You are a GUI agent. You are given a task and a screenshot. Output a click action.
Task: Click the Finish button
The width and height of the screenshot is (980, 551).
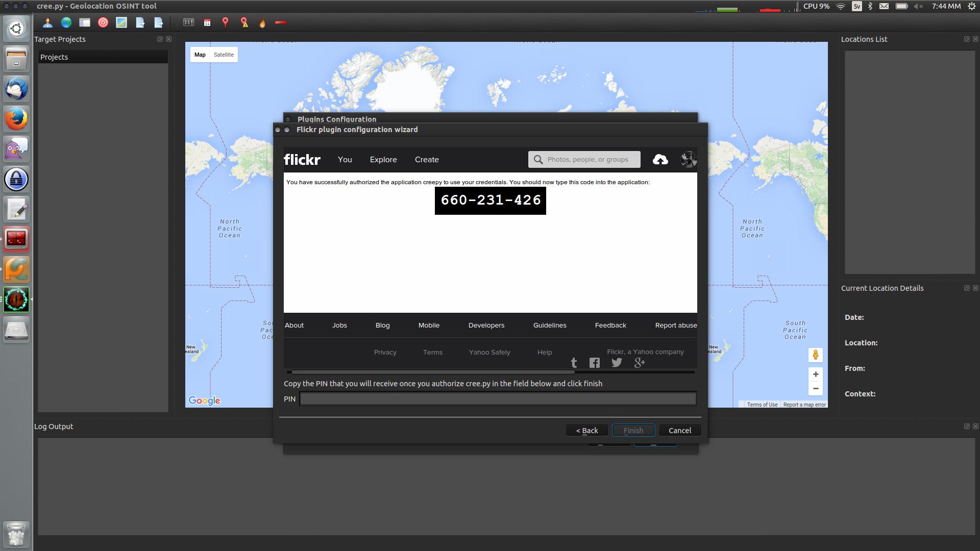[x=633, y=431]
